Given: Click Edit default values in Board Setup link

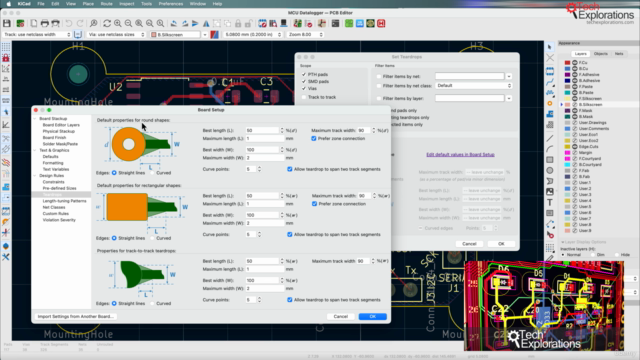Looking at the screenshot, I should [460, 155].
